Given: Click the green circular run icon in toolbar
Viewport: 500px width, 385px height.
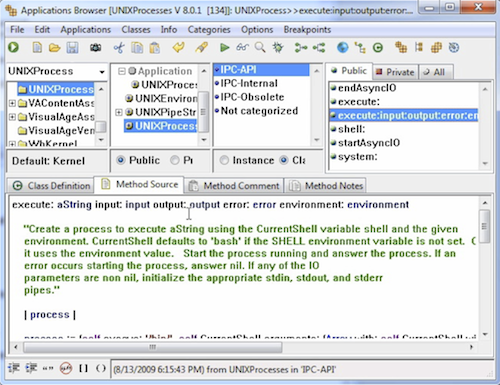Looking at the screenshot, I should point(14,48).
